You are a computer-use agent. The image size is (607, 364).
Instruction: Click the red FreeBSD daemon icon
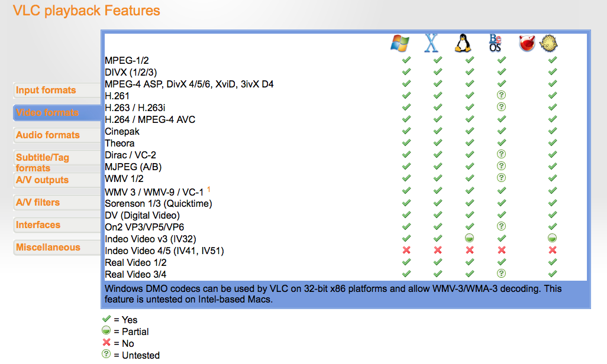tap(527, 43)
